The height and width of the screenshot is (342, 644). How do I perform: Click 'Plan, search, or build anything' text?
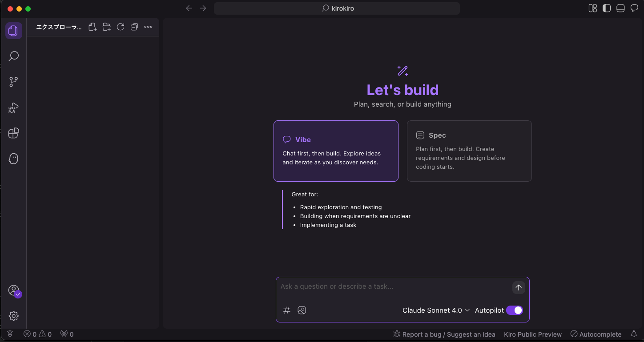click(x=402, y=104)
